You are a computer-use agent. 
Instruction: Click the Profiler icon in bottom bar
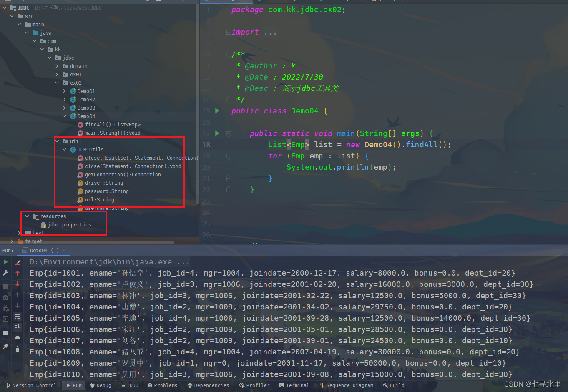coord(242,385)
